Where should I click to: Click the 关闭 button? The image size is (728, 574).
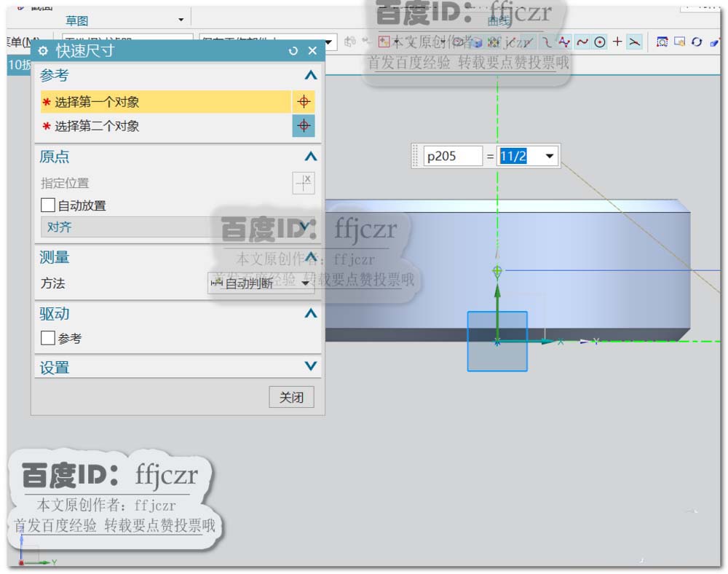(x=291, y=397)
